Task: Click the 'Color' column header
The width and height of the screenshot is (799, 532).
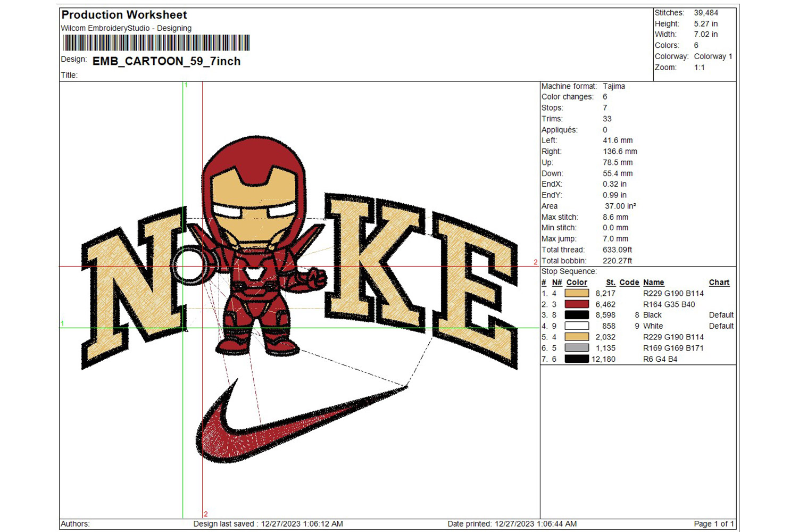Action: point(577,282)
